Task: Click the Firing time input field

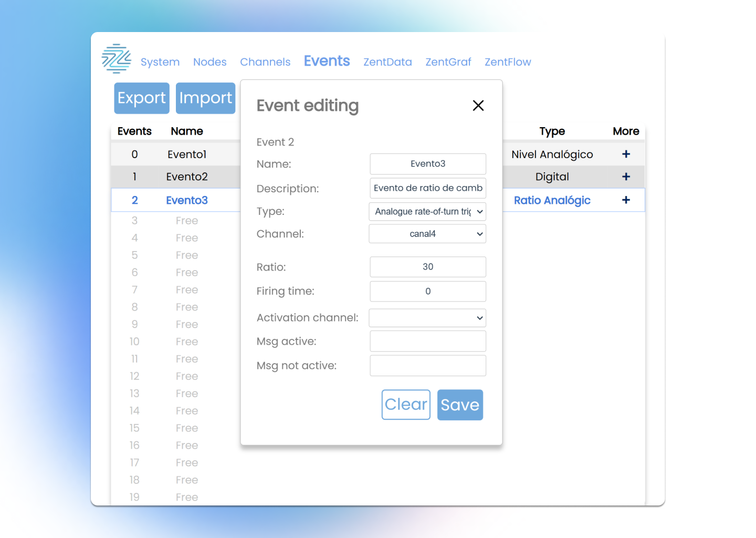Action: [428, 291]
